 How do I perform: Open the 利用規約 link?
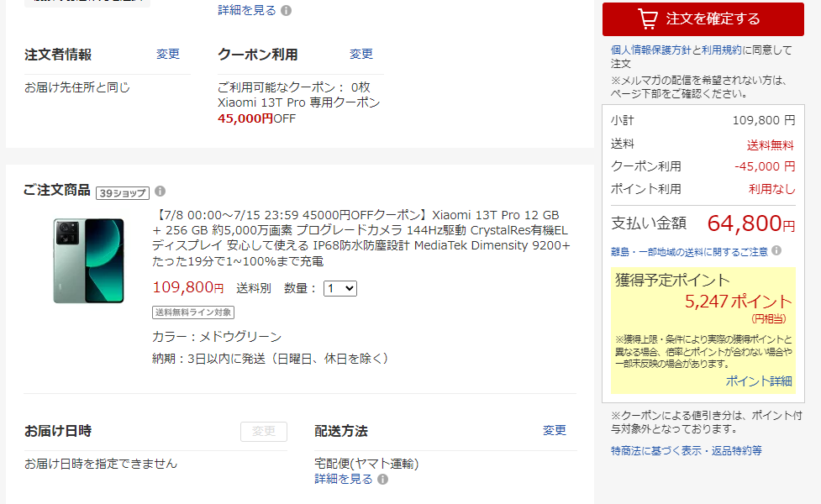pyautogui.click(x=722, y=50)
